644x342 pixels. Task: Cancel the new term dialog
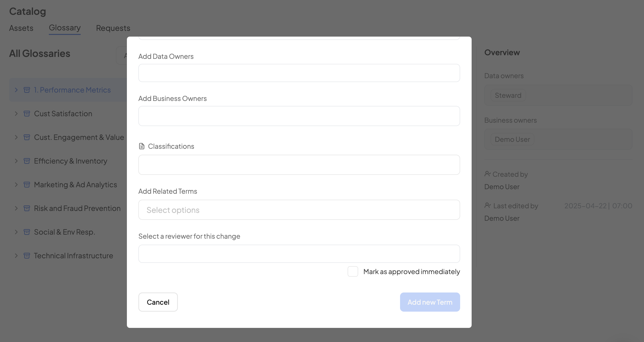158,302
